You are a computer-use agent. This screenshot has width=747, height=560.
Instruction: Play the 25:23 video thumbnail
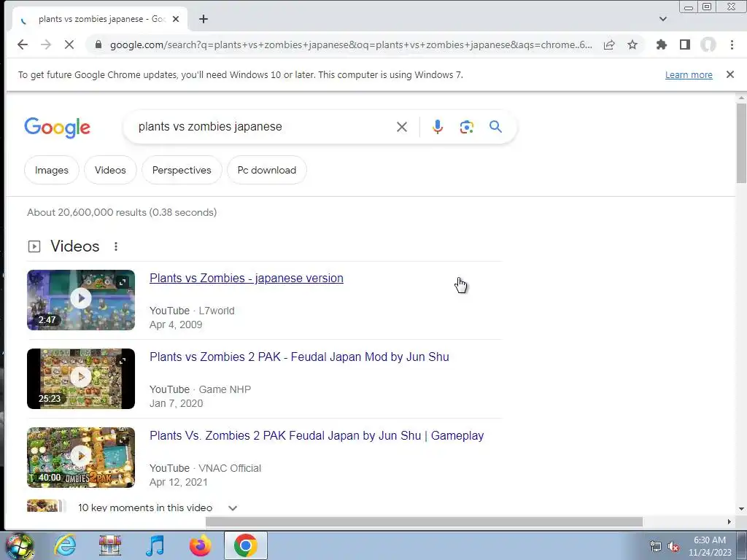coord(81,378)
